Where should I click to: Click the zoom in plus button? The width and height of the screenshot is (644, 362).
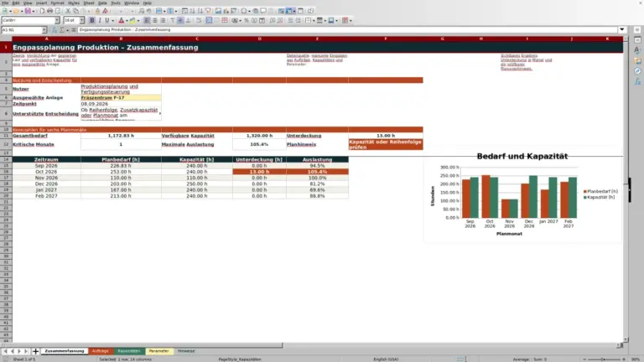[624, 359]
